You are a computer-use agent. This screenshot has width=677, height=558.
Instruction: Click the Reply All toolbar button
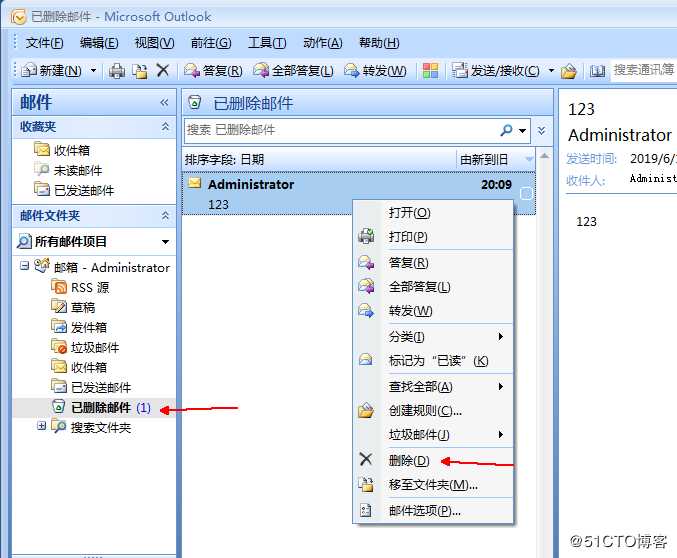pos(294,70)
